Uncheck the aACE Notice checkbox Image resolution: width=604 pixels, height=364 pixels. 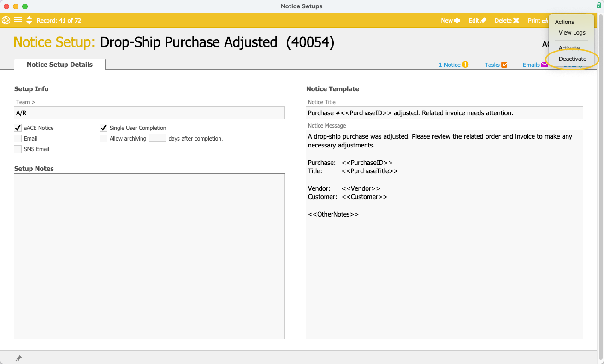[x=18, y=128]
